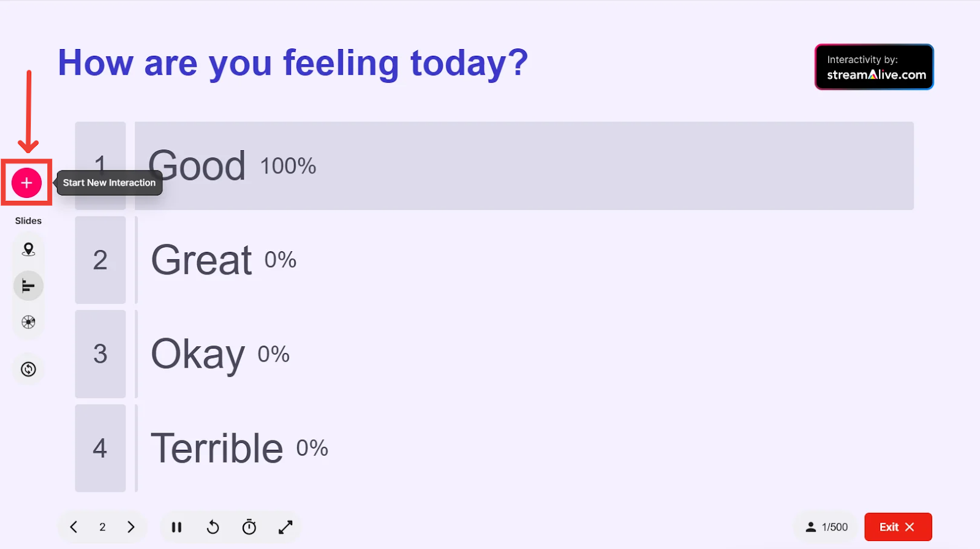Click the pink Start New Interaction plus button

(x=26, y=183)
